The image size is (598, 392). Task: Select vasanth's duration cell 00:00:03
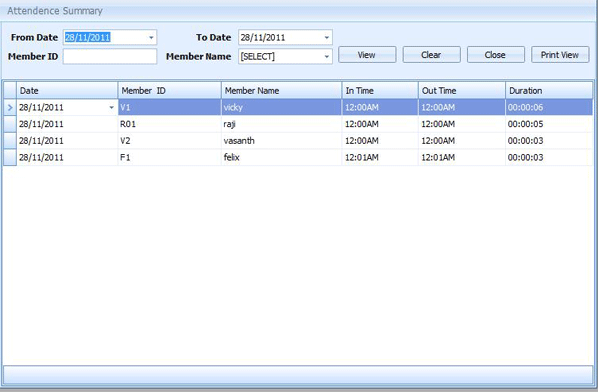pyautogui.click(x=549, y=141)
